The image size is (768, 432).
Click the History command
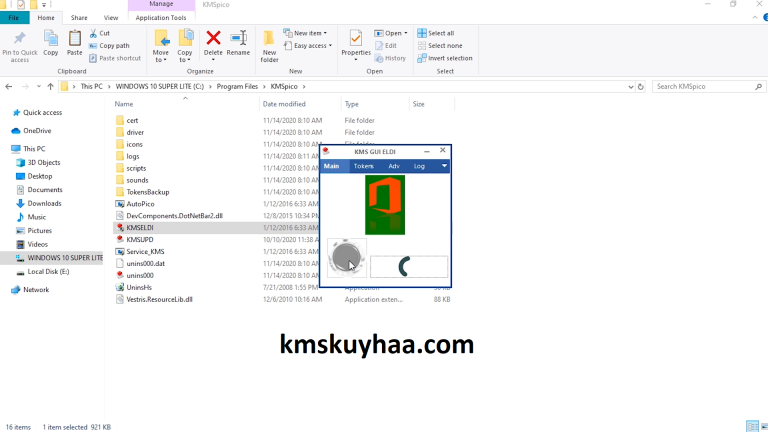390,58
